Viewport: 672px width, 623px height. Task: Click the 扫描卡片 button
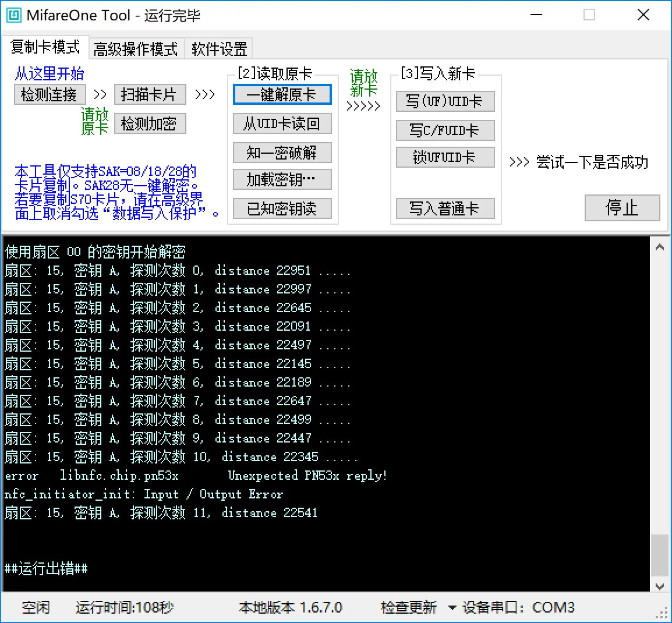pyautogui.click(x=150, y=94)
